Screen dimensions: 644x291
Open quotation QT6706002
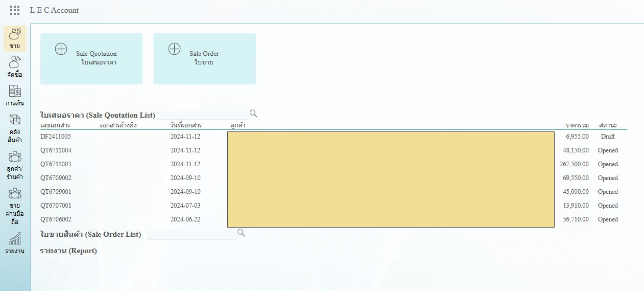pos(56,219)
